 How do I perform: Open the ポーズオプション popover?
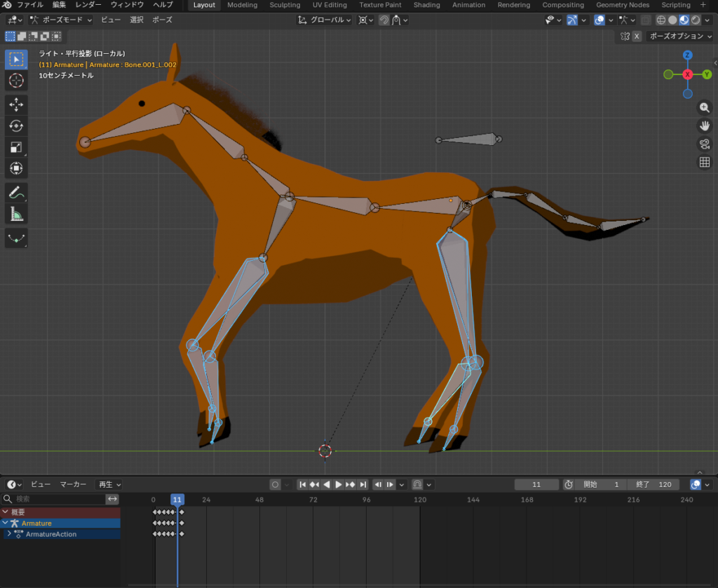coord(680,36)
